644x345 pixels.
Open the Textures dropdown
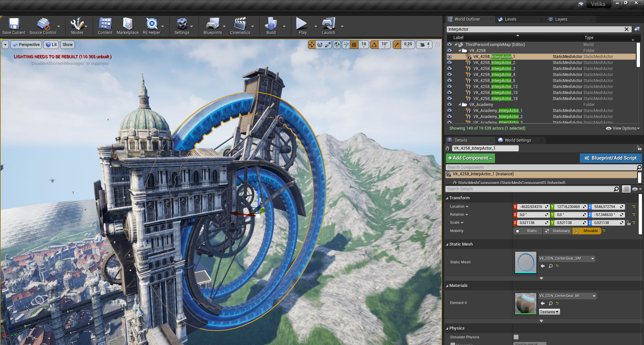(549, 312)
